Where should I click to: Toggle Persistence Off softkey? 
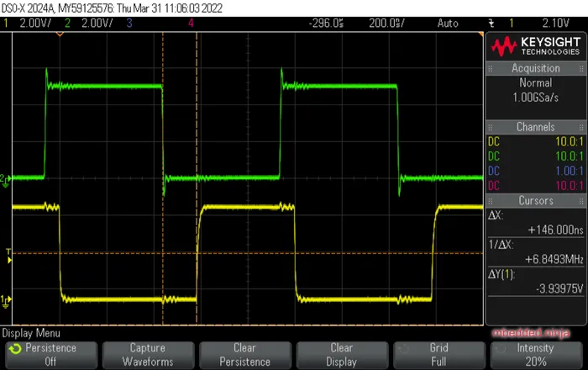pyautogui.click(x=50, y=353)
